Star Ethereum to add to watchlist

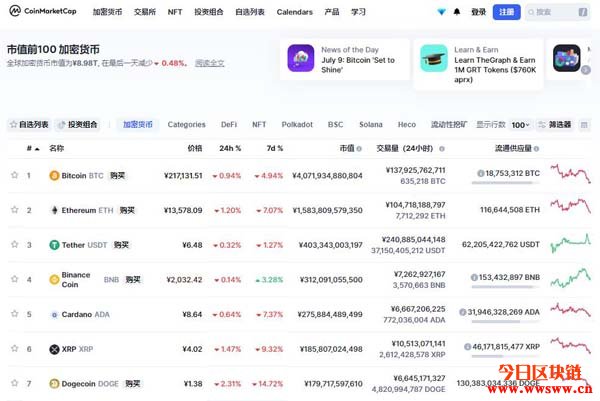(15, 210)
